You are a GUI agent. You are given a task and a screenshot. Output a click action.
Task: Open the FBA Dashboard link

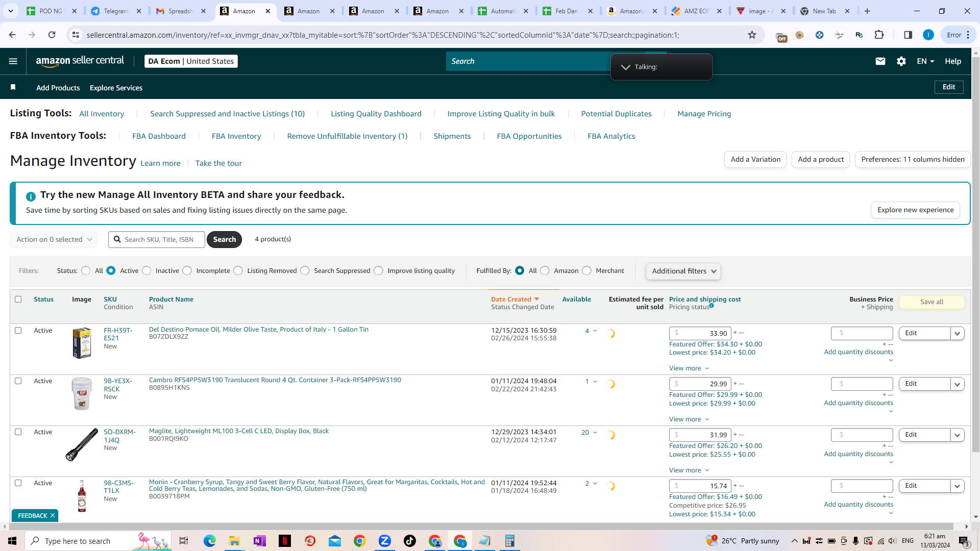159,136
